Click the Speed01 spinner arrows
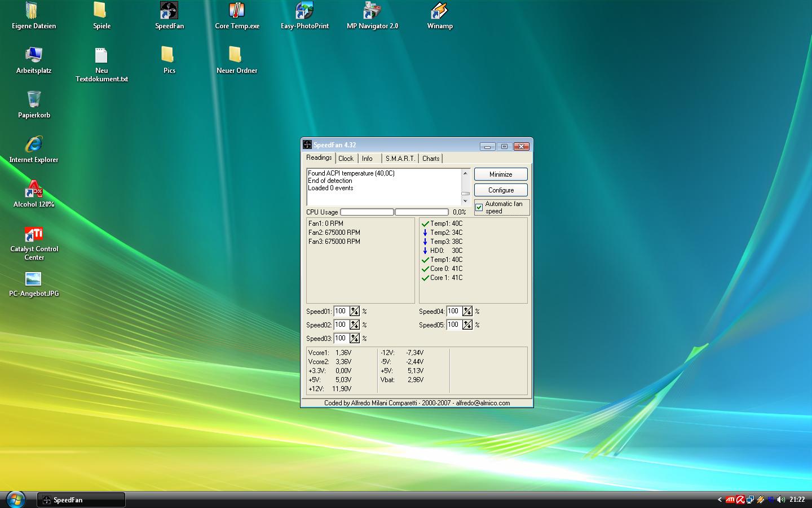812x508 pixels. coord(354,311)
